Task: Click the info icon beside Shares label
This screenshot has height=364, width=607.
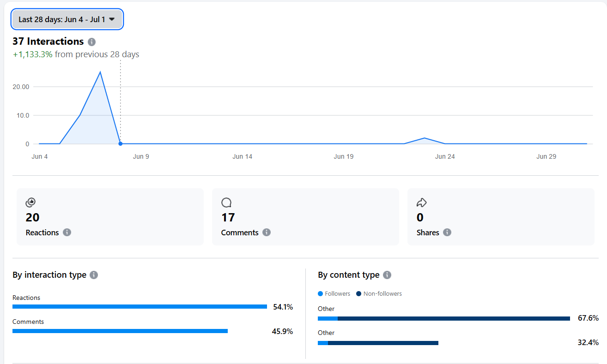Action: coord(447,232)
